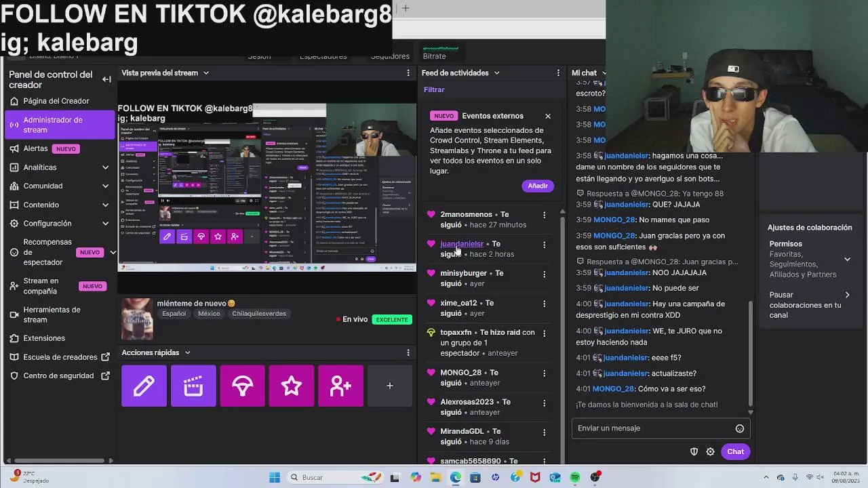Open options for MONGO_28 follow event

(544, 373)
